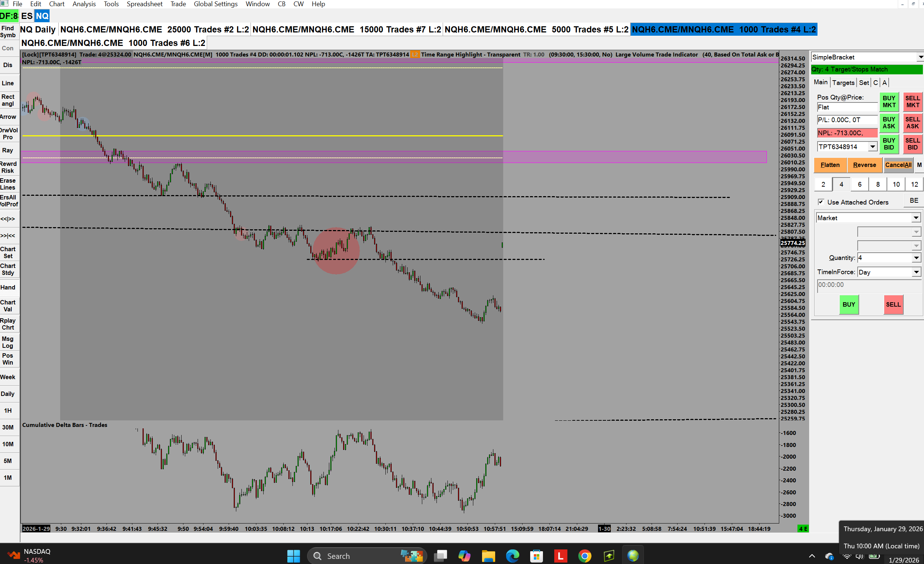Screen dimensions: 924x564
Task: Open the Market order type dropdown
Action: [x=916, y=218]
